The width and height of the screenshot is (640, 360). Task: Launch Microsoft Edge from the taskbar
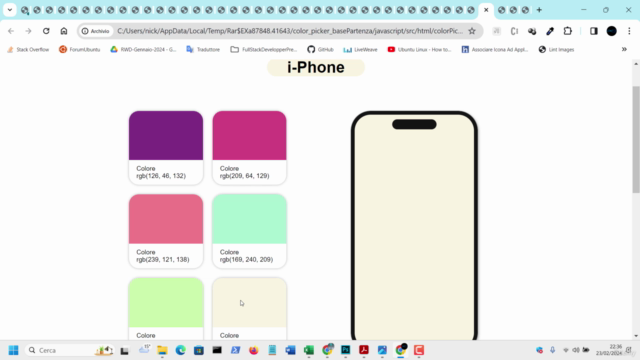180,350
